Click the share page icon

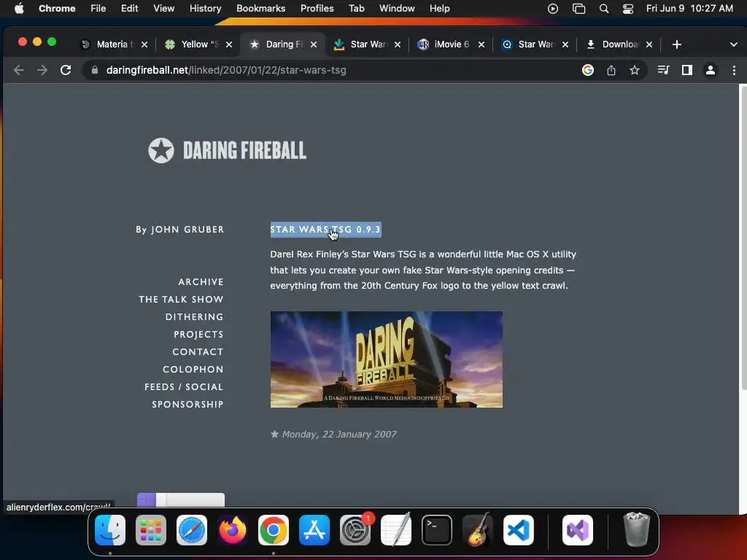pos(611,71)
